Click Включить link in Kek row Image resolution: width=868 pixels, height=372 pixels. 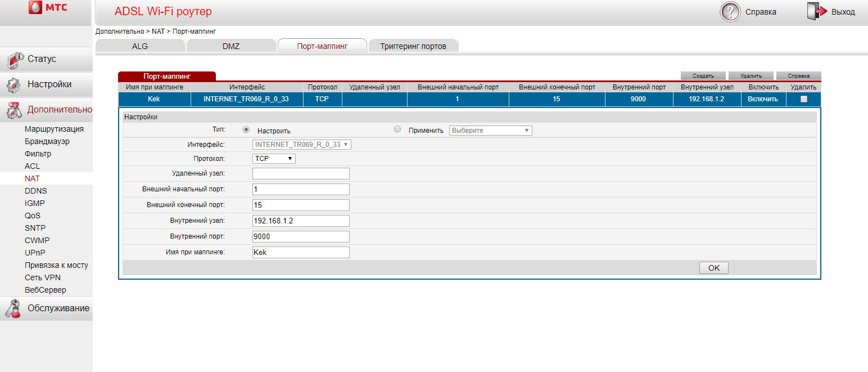(x=763, y=99)
